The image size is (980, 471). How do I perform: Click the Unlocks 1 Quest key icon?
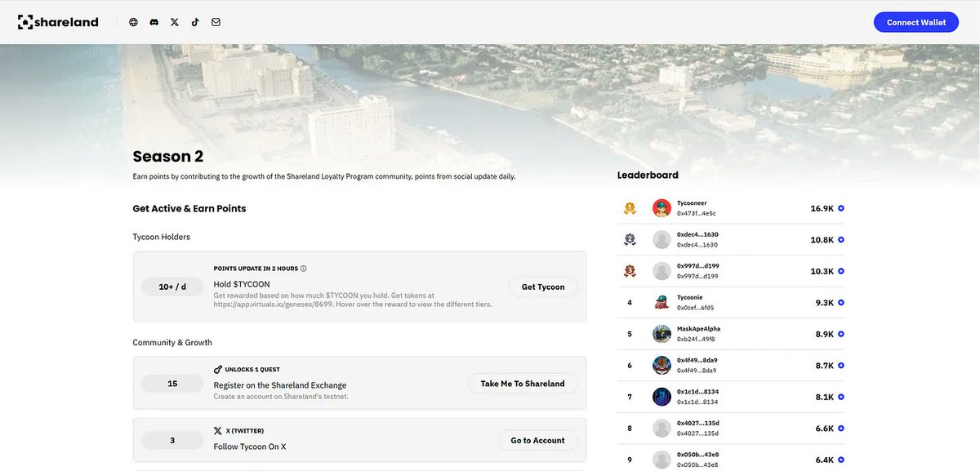(218, 370)
